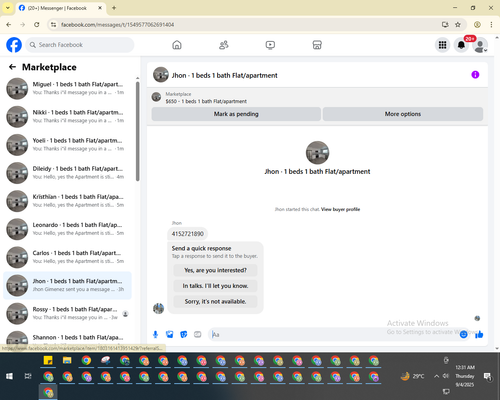Screen dimensions: 500x400
Task: Click the Mark as pending button
Action: click(x=236, y=114)
